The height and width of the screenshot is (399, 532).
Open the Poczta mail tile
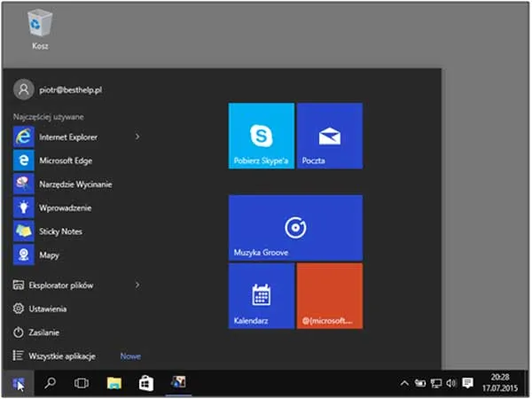[329, 136]
